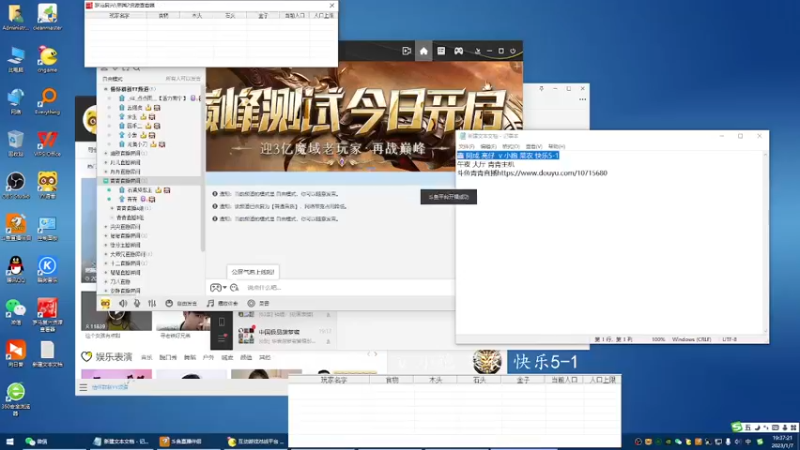Open the WeChat desktop icon
800x450 pixels.
tap(16, 312)
